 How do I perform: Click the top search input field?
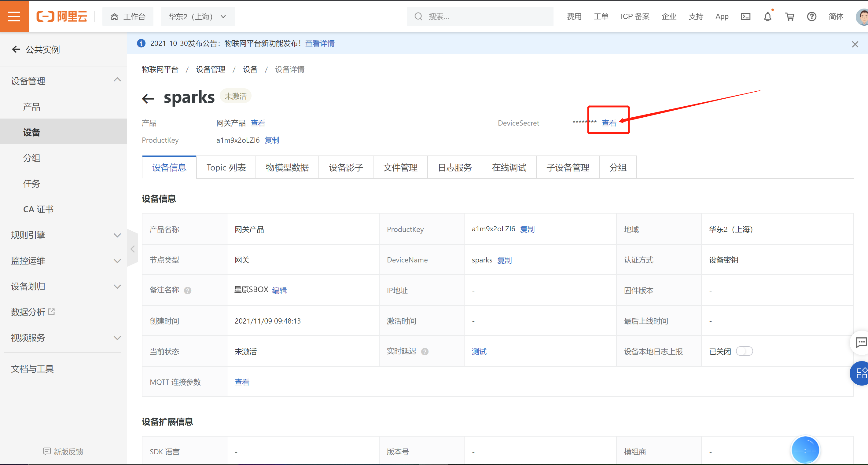tap(485, 16)
